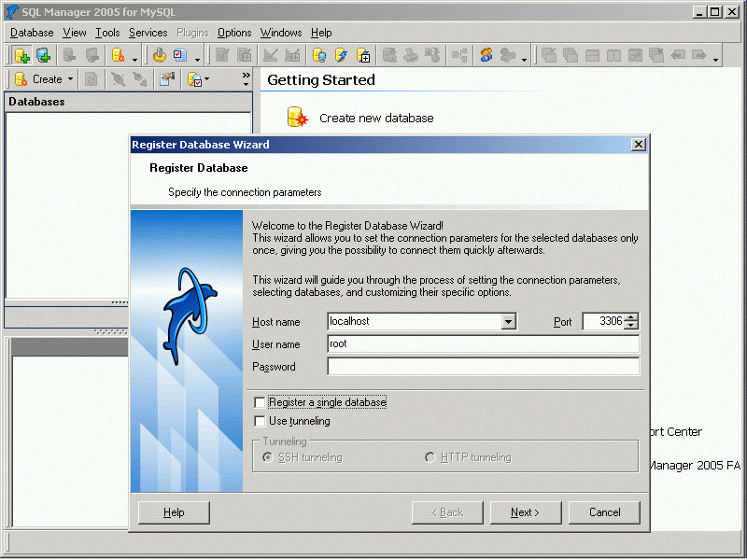Click the Create Database star icon in main toolbar
747x560 pixels.
tap(118, 55)
